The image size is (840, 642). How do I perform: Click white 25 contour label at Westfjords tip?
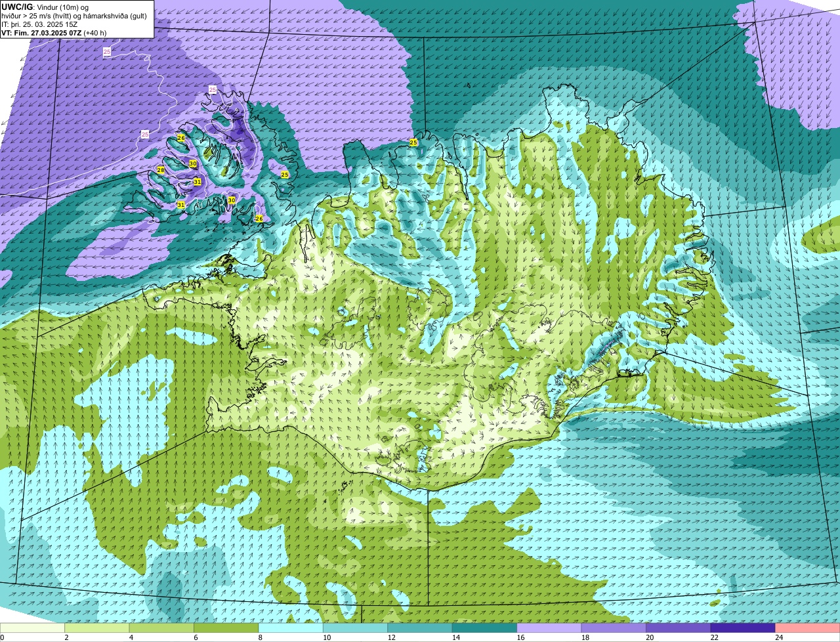tap(212, 89)
